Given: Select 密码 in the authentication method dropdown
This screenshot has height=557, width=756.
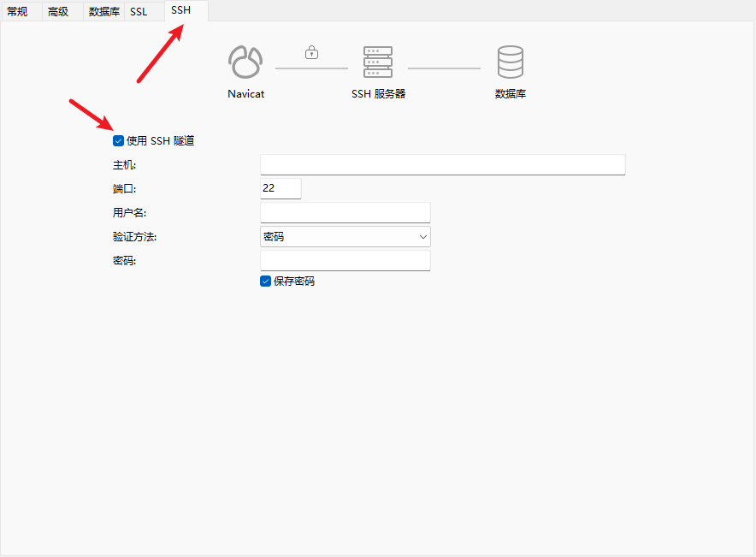Looking at the screenshot, I should click(345, 236).
